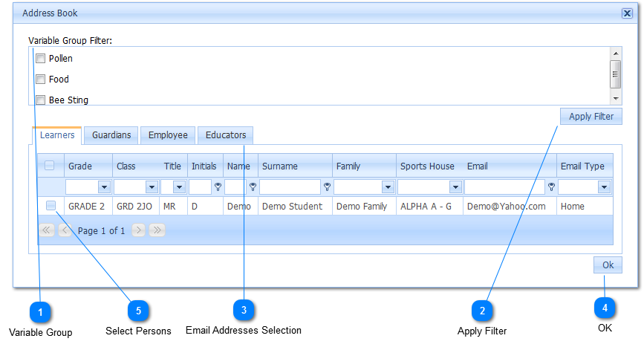
Task: Enable the Food group checkbox
Action: [x=41, y=80]
